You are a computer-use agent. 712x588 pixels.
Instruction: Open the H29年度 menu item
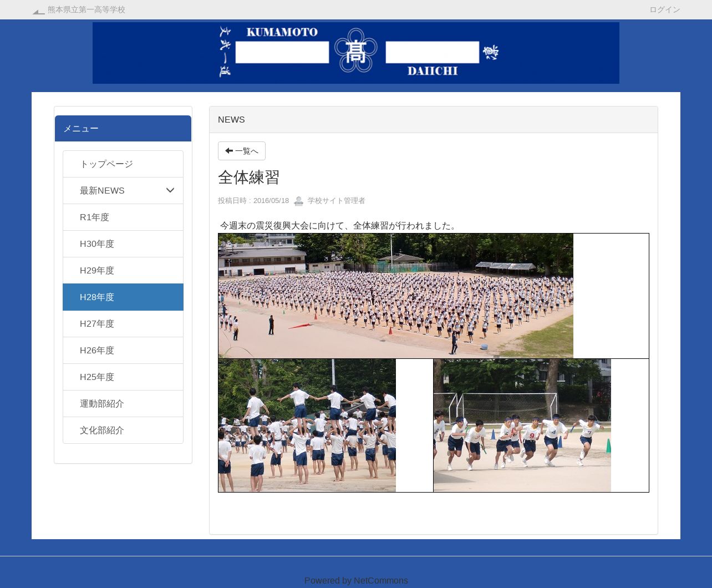(x=123, y=271)
